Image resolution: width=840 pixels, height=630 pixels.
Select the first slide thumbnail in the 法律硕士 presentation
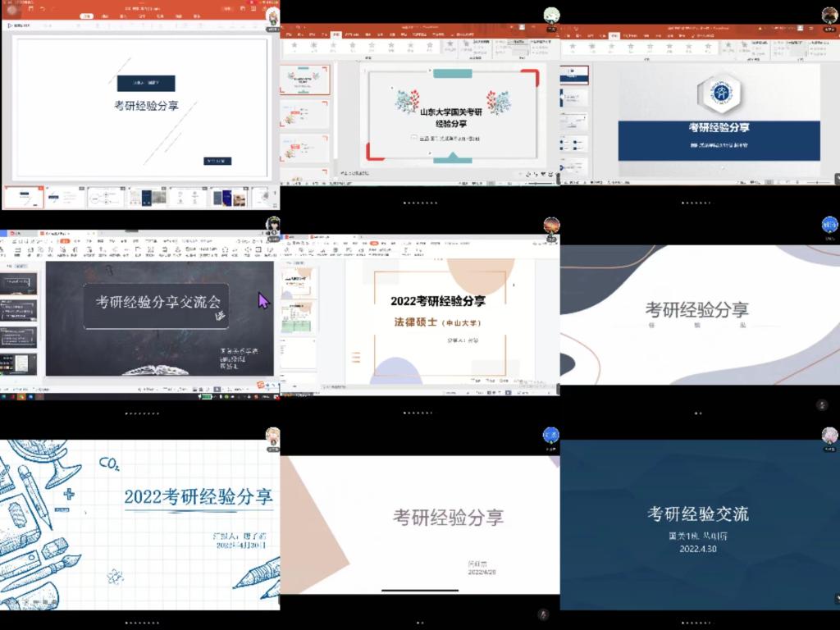(296, 283)
